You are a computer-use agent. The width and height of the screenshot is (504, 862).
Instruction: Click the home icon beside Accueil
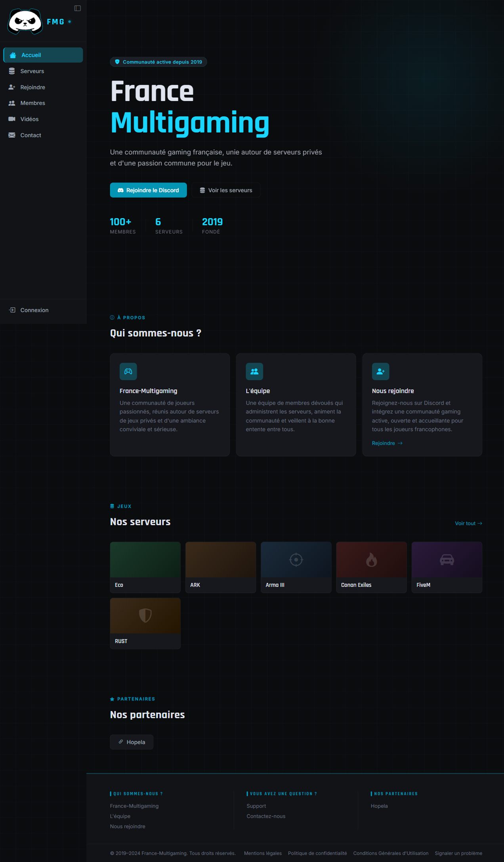click(13, 55)
